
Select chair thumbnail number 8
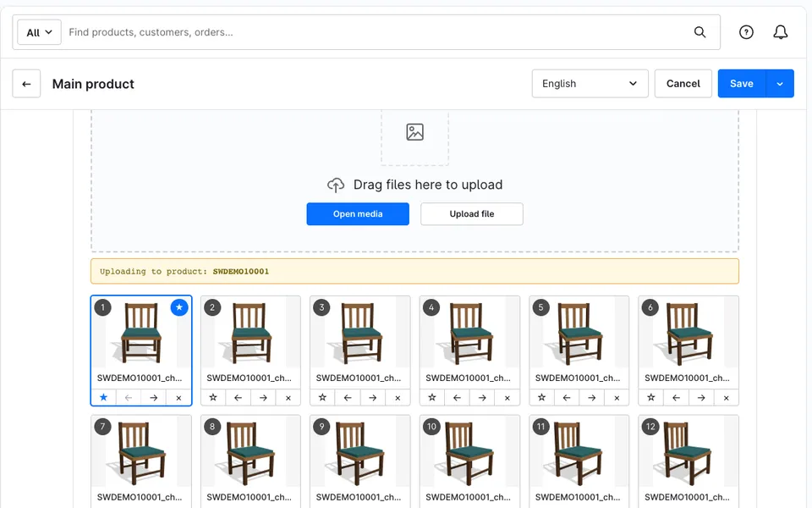coord(250,452)
